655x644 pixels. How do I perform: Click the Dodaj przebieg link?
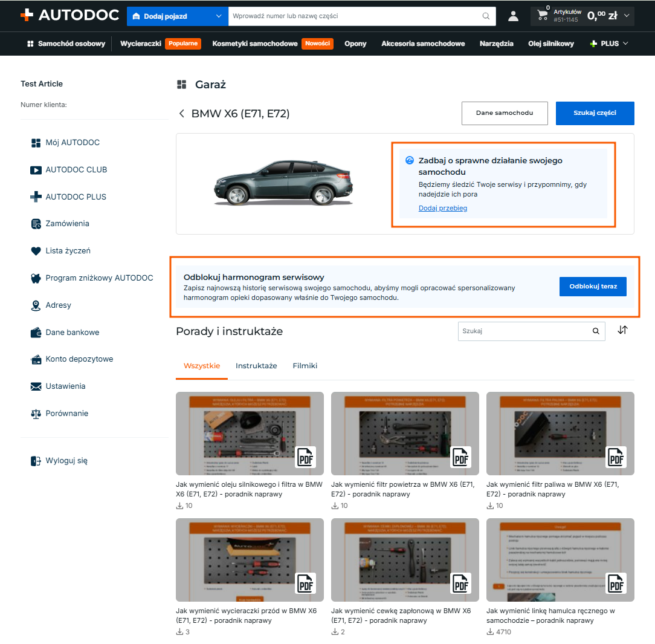coord(443,208)
